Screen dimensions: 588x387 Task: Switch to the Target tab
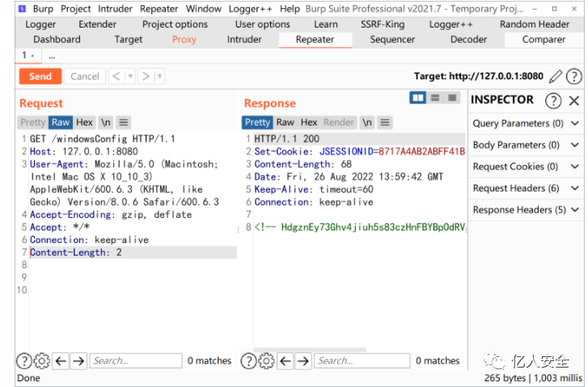129,40
